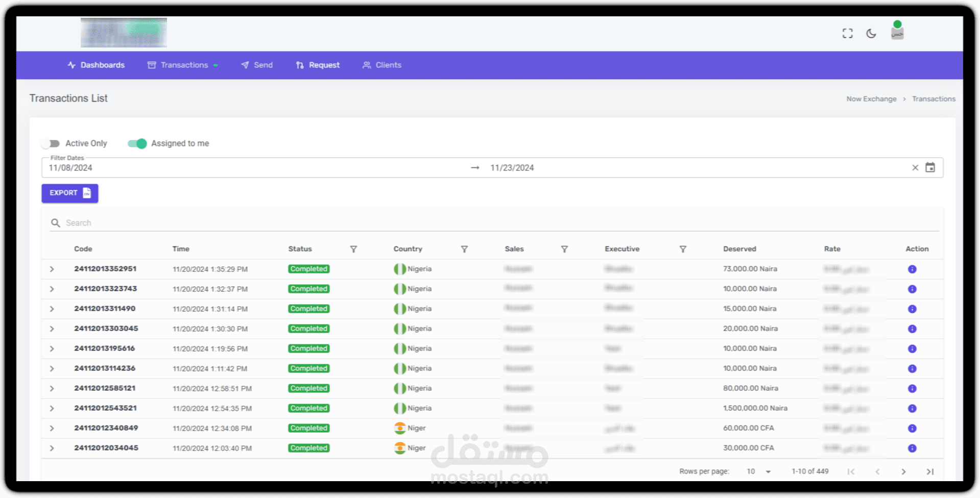Image resolution: width=980 pixels, height=498 pixels.
Task: Go to the Request page
Action: pos(318,65)
